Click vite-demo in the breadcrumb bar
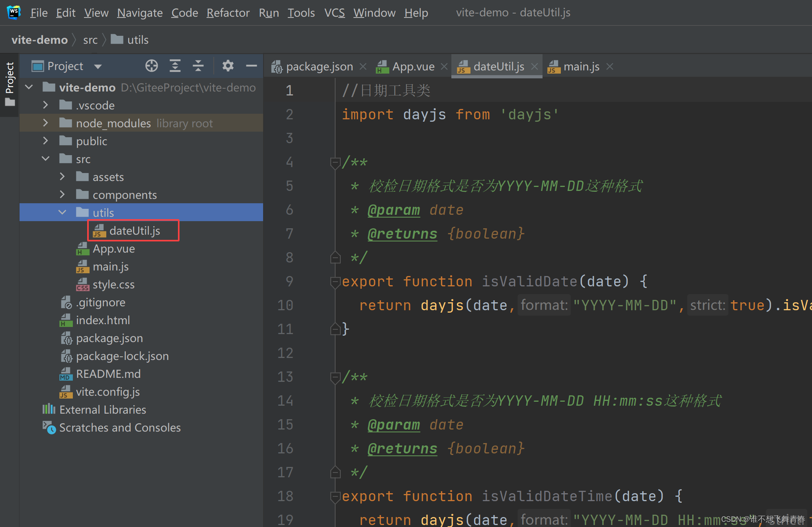Screen dimensions: 812x527 (39, 40)
